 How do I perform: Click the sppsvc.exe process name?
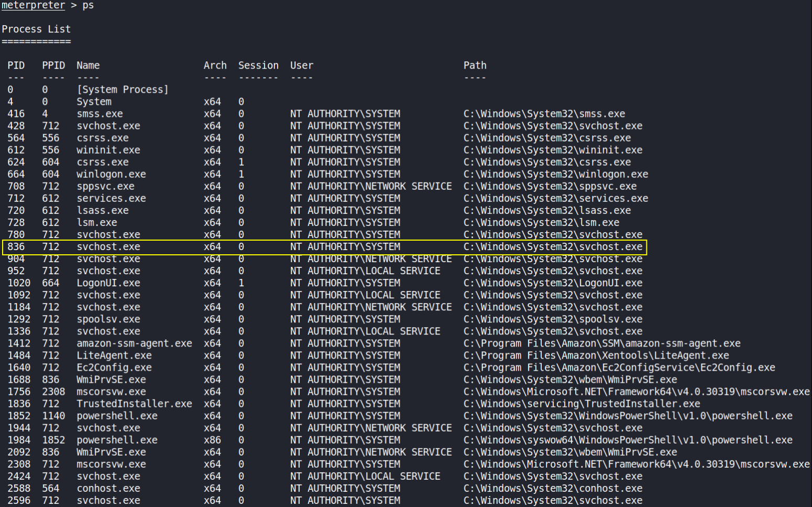point(105,186)
